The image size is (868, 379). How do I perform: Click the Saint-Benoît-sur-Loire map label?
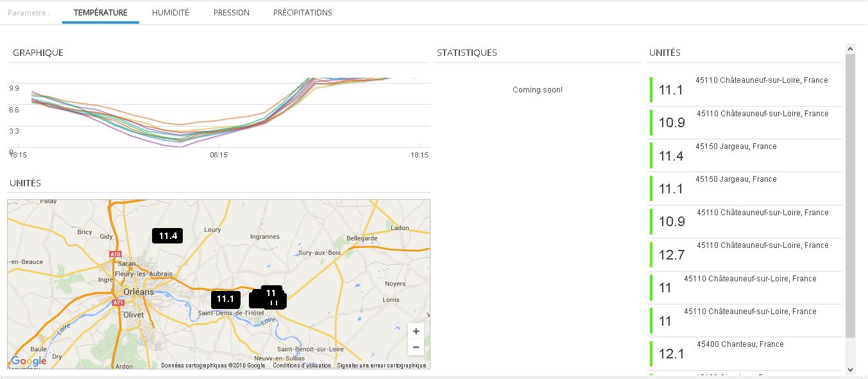309,349
